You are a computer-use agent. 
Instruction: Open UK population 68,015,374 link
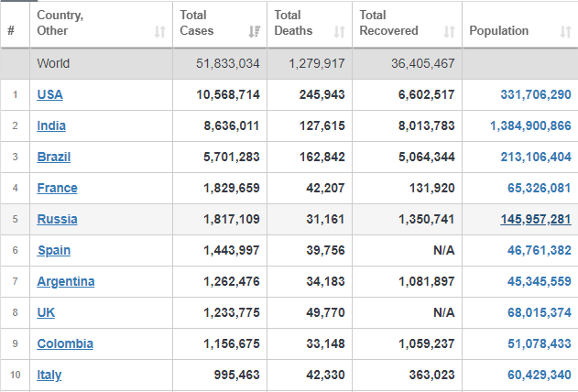coord(539,313)
